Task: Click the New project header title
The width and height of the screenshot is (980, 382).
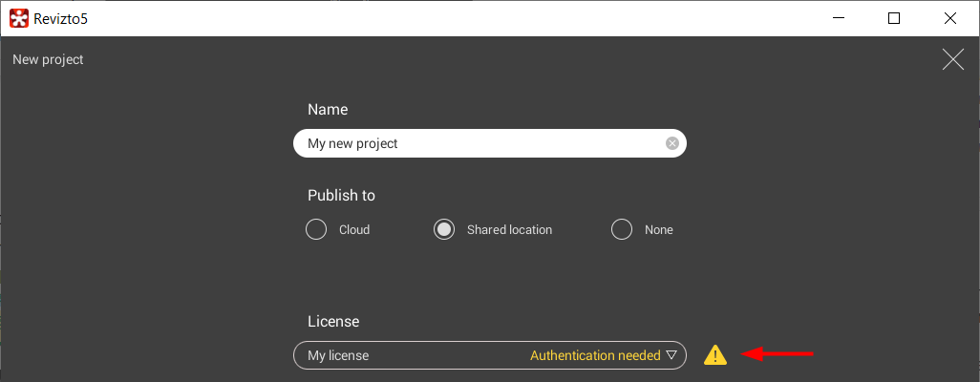Action: tap(48, 60)
